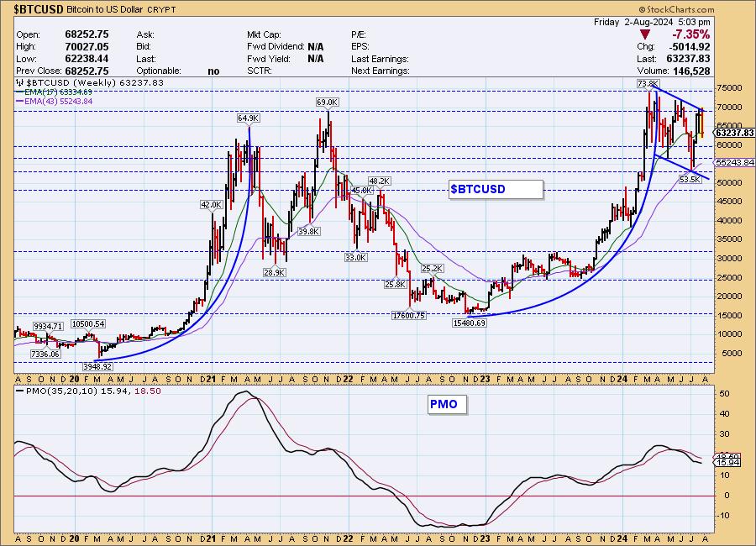
Task: Select the High value 70027.05
Action: point(87,46)
